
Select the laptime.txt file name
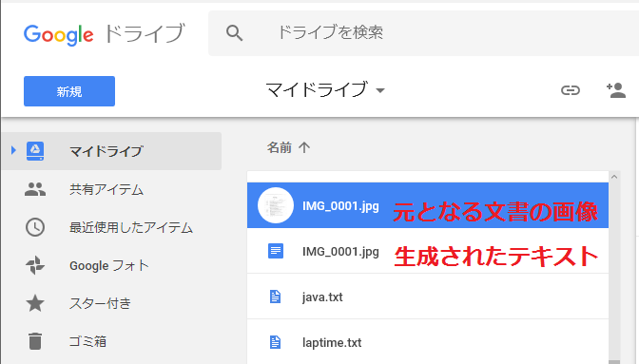[332, 343]
